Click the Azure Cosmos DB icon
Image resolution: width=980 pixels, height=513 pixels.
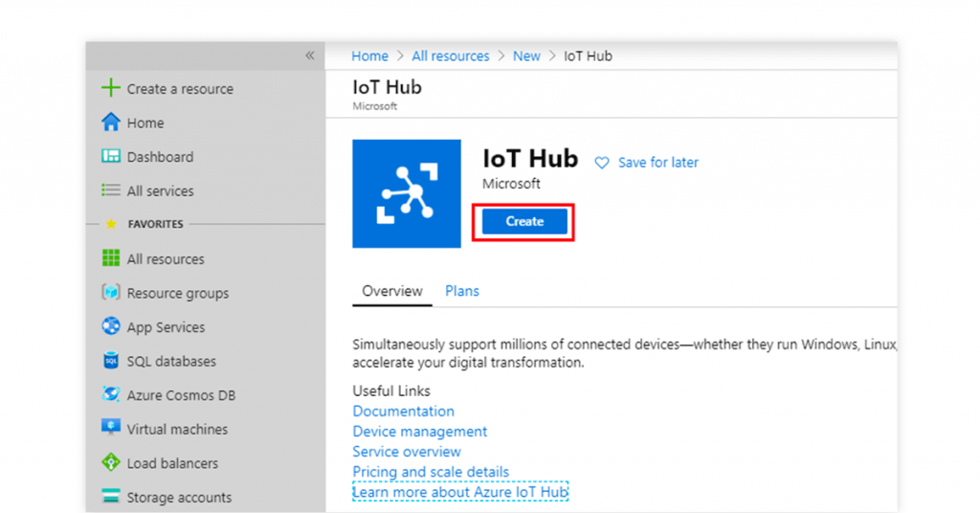point(111,395)
